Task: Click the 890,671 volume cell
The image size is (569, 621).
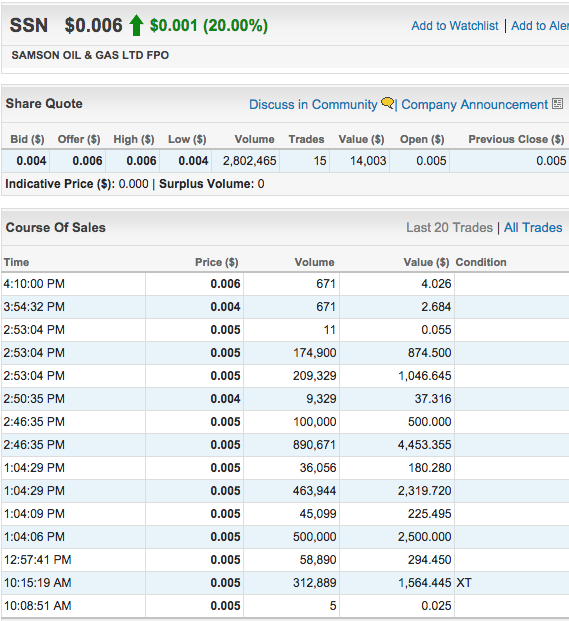Action: (314, 445)
